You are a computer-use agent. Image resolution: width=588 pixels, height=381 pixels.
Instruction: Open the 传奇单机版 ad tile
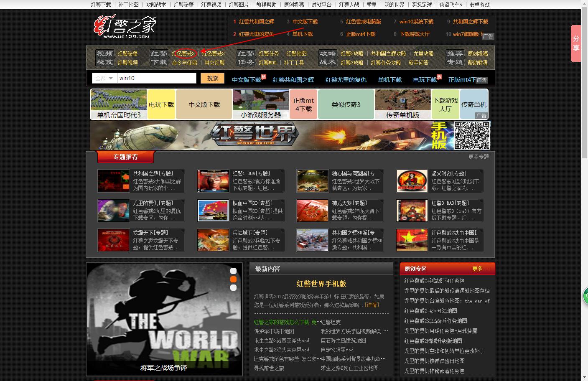click(403, 104)
